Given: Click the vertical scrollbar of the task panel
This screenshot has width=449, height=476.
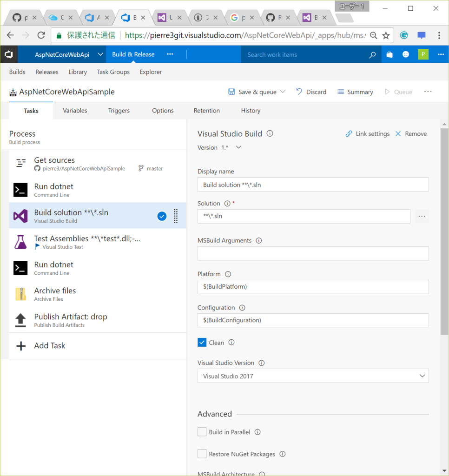Looking at the screenshot, I should click(444, 231).
